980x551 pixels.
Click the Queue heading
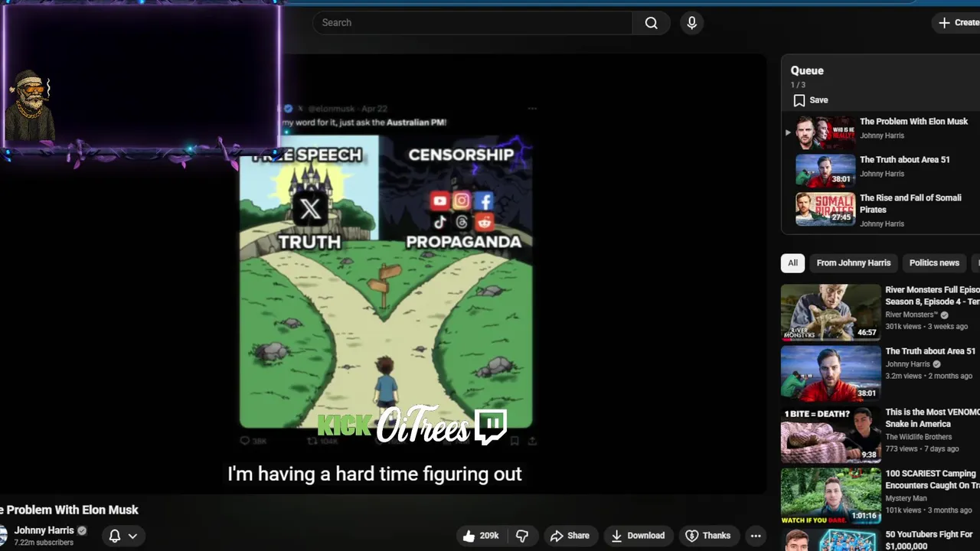[807, 70]
